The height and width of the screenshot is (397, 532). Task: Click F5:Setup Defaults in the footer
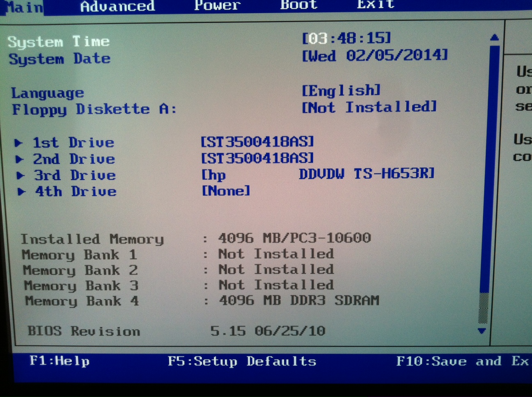[x=242, y=361]
